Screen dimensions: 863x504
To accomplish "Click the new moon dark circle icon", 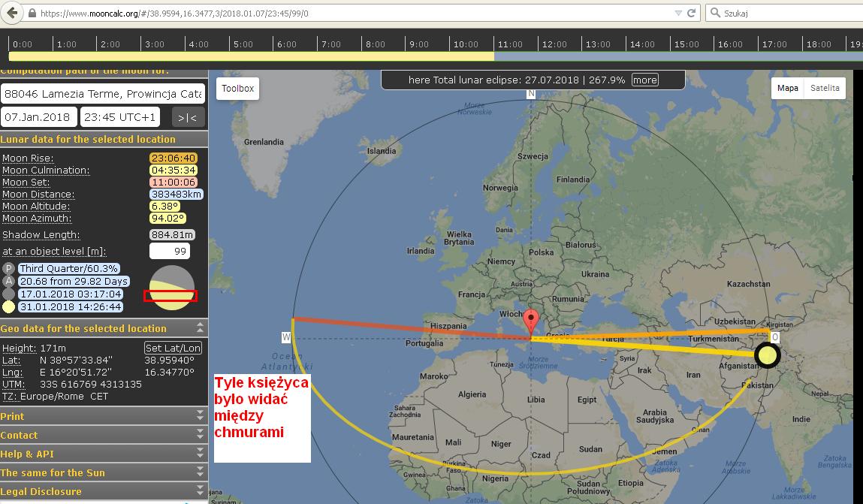I will tap(8, 294).
